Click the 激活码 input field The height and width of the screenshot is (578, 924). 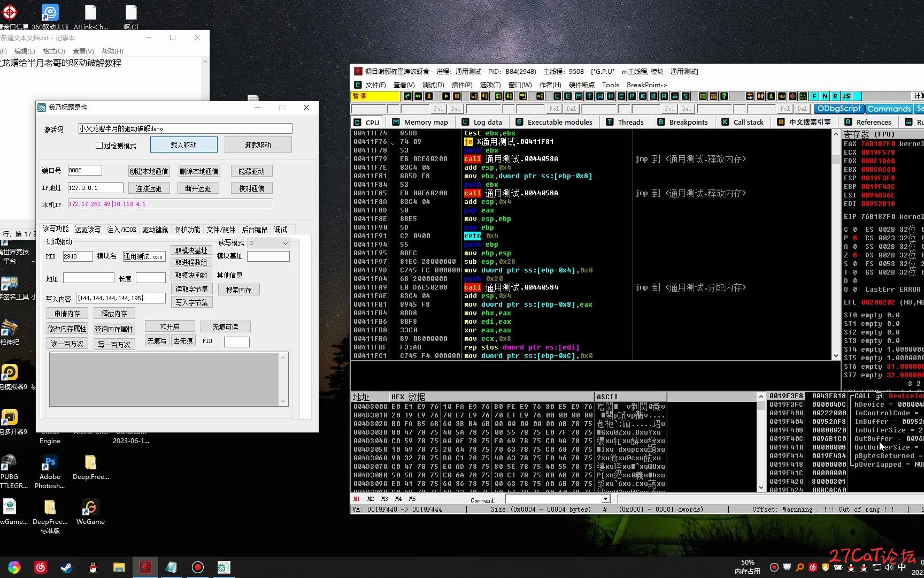185,128
